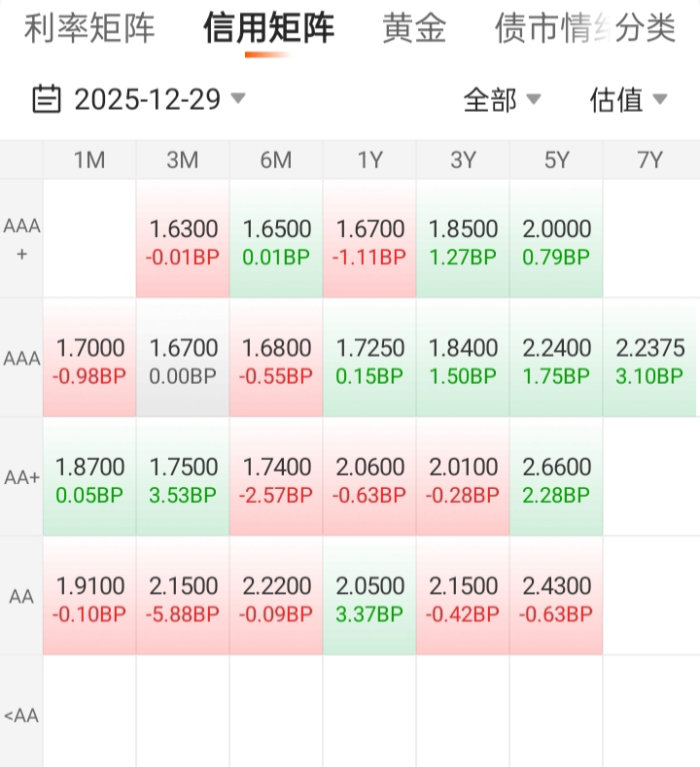Select the 信用矩阵 tab
Screen dimensions: 700x767
268,29
